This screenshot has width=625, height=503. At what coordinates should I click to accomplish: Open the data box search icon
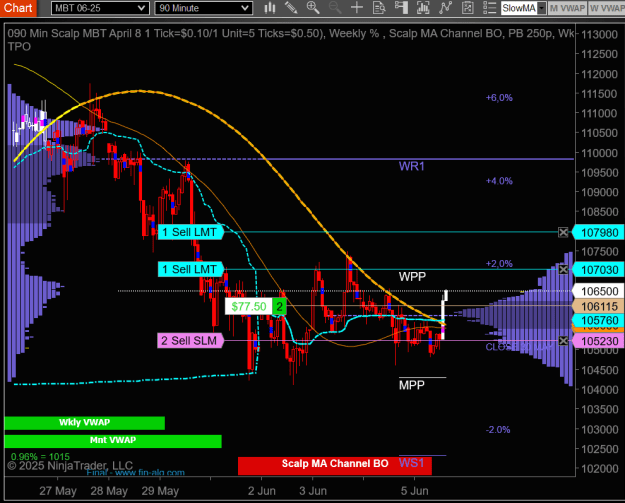point(379,8)
